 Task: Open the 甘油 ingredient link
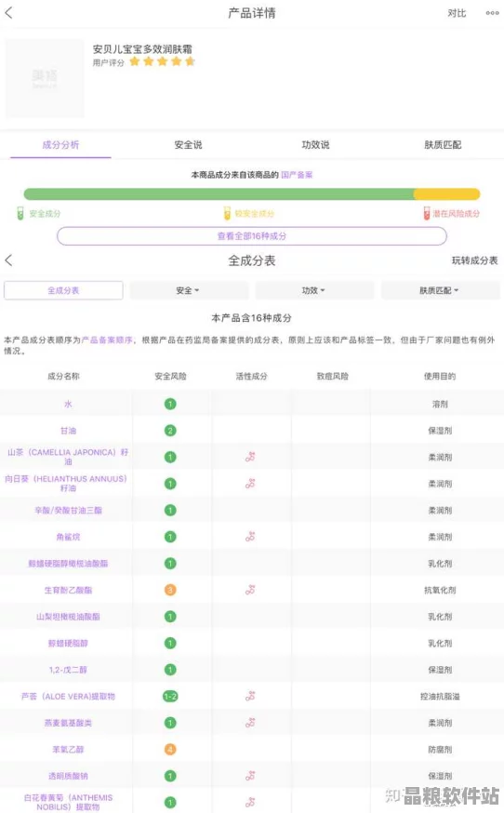(x=68, y=431)
